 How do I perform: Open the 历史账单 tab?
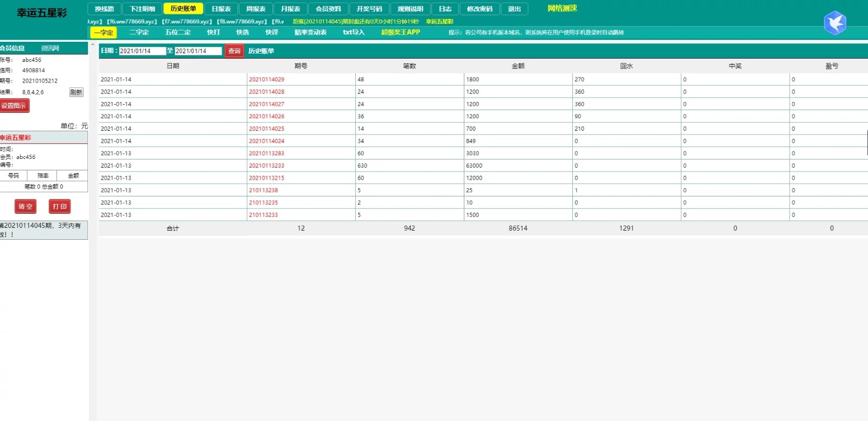(x=183, y=9)
